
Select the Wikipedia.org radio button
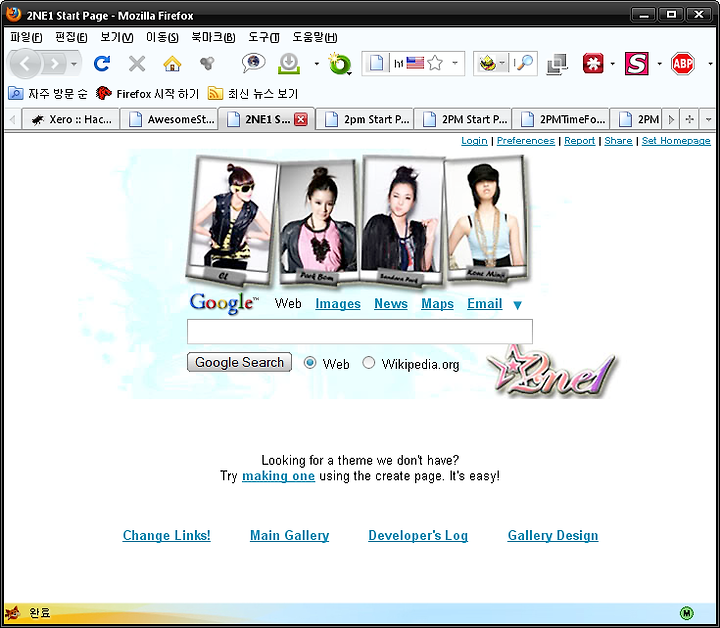pyautogui.click(x=368, y=363)
